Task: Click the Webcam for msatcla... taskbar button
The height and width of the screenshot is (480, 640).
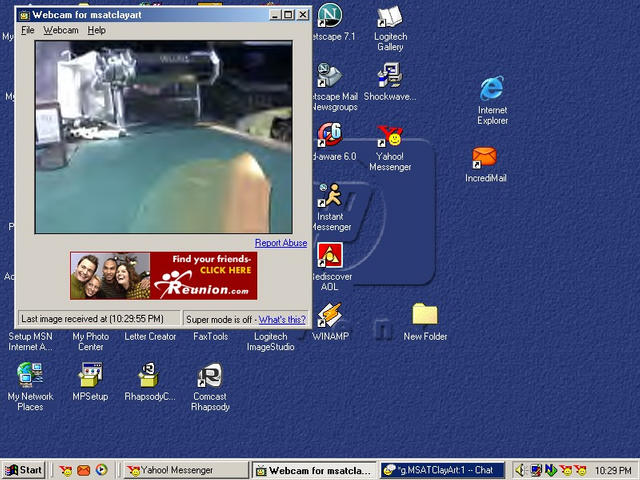Action: coord(315,470)
